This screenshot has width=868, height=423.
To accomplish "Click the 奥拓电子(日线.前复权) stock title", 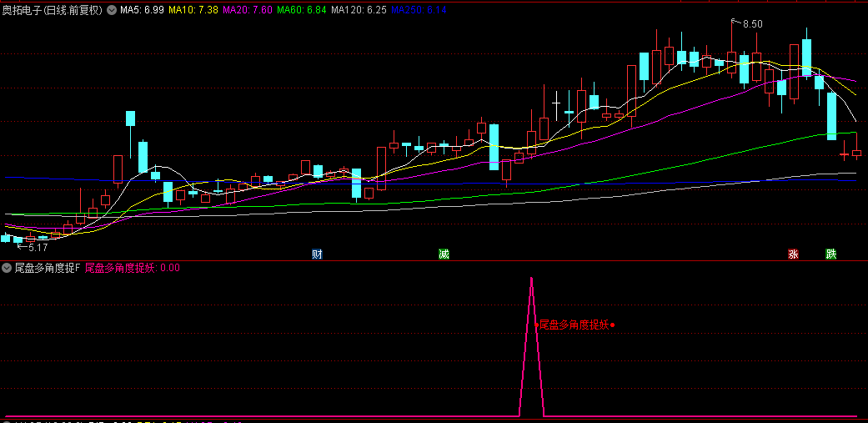I will [x=53, y=10].
